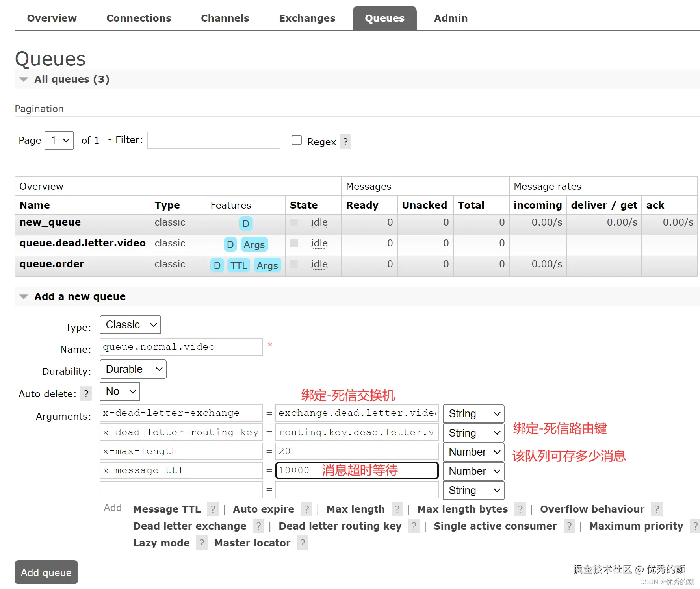Open help icon next to Dead letter routing key
700x589 pixels.
(x=414, y=526)
